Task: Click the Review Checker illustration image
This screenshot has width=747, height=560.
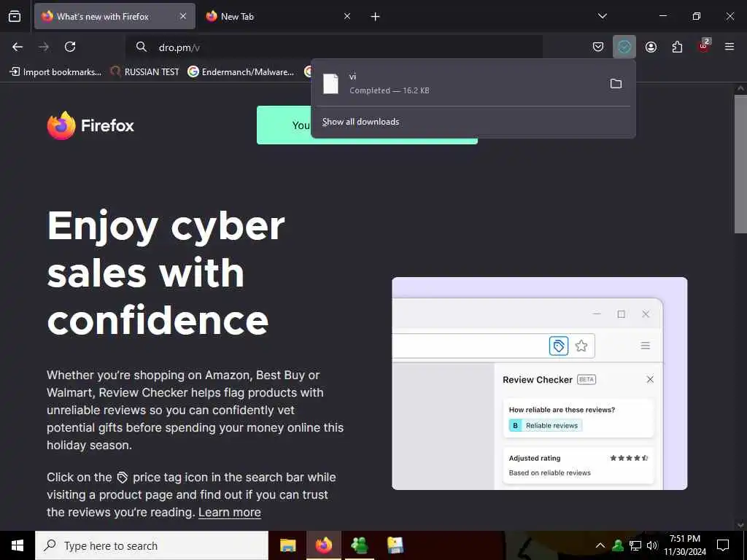Action: (539, 384)
